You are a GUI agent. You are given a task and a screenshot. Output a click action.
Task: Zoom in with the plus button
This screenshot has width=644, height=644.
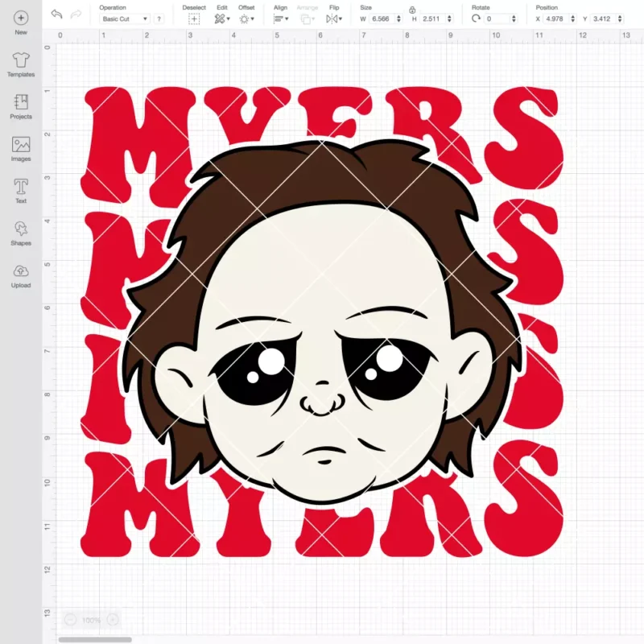[x=113, y=619]
